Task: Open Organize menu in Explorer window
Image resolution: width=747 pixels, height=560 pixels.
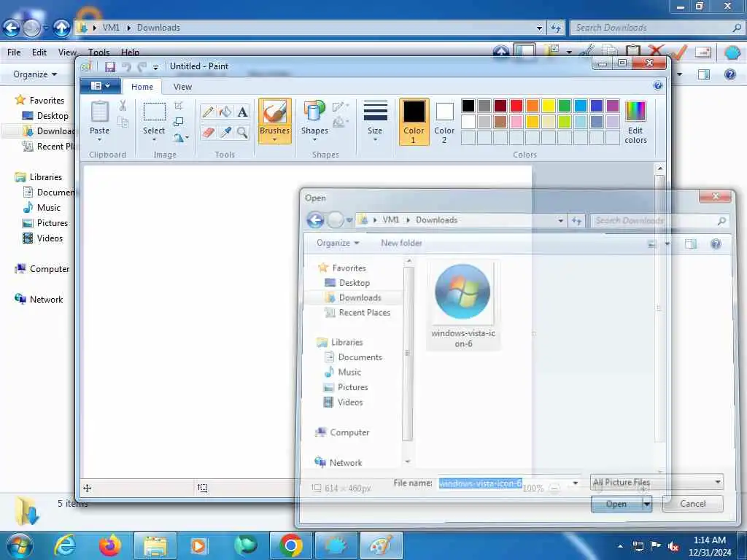Action: (x=35, y=74)
